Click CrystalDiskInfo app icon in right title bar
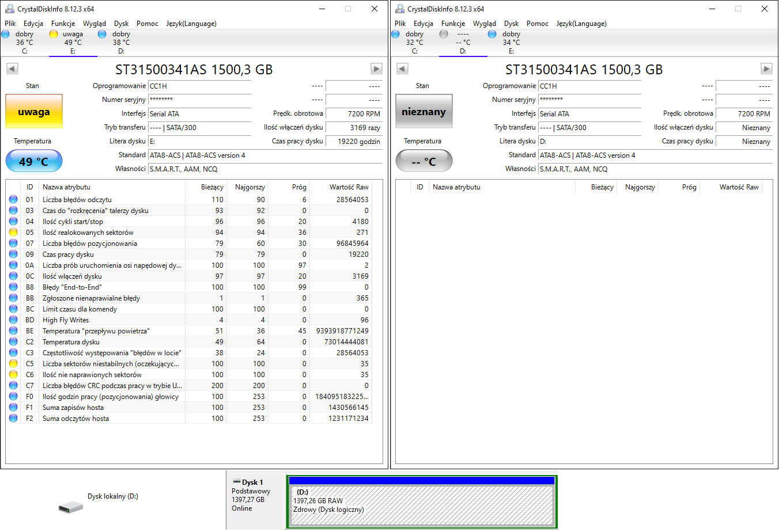779x532 pixels. (x=400, y=9)
